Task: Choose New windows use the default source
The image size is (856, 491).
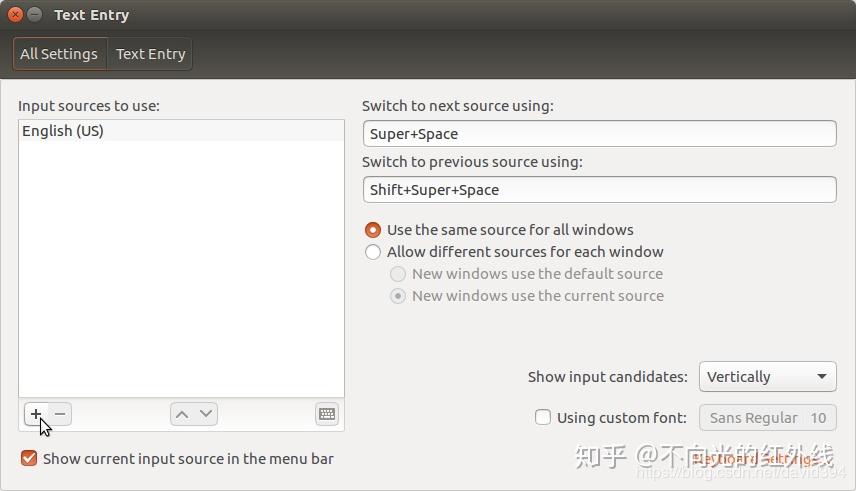Action: click(398, 274)
